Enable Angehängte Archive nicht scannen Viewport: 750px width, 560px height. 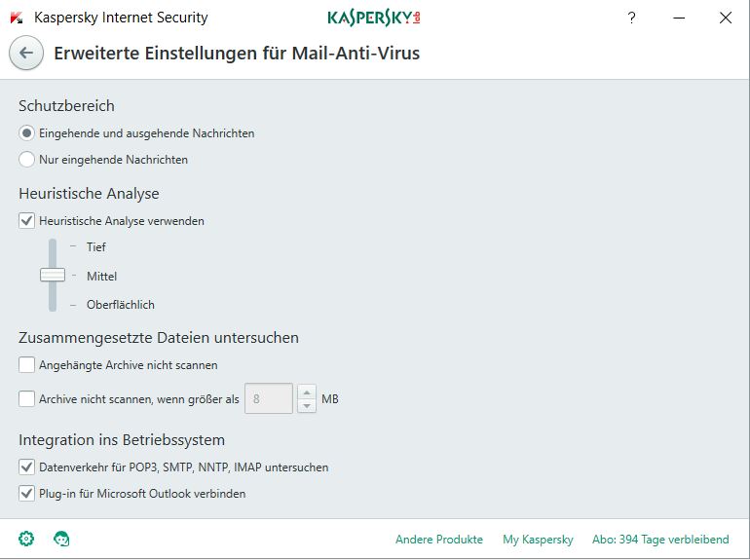coord(27,365)
